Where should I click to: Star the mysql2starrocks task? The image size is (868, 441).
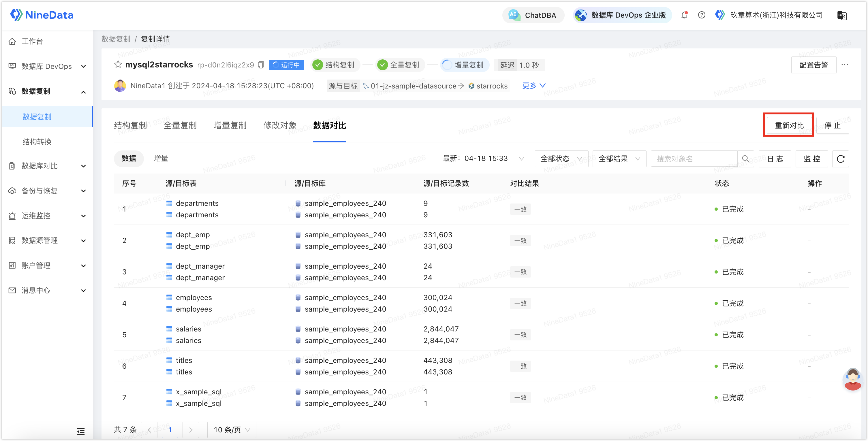pos(118,64)
